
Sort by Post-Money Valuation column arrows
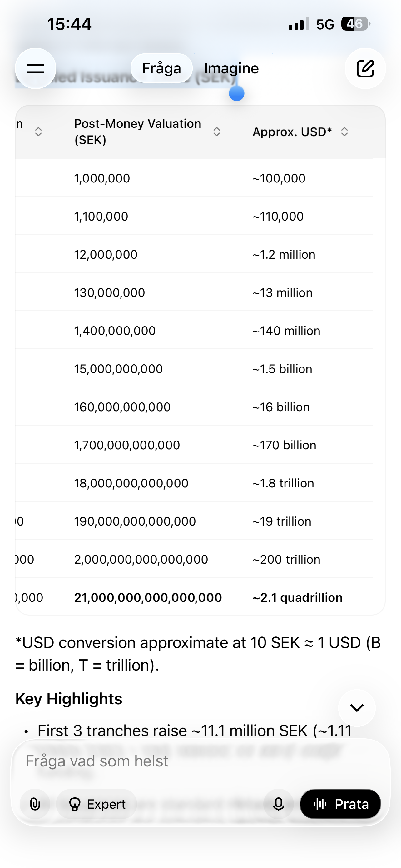coord(216,132)
